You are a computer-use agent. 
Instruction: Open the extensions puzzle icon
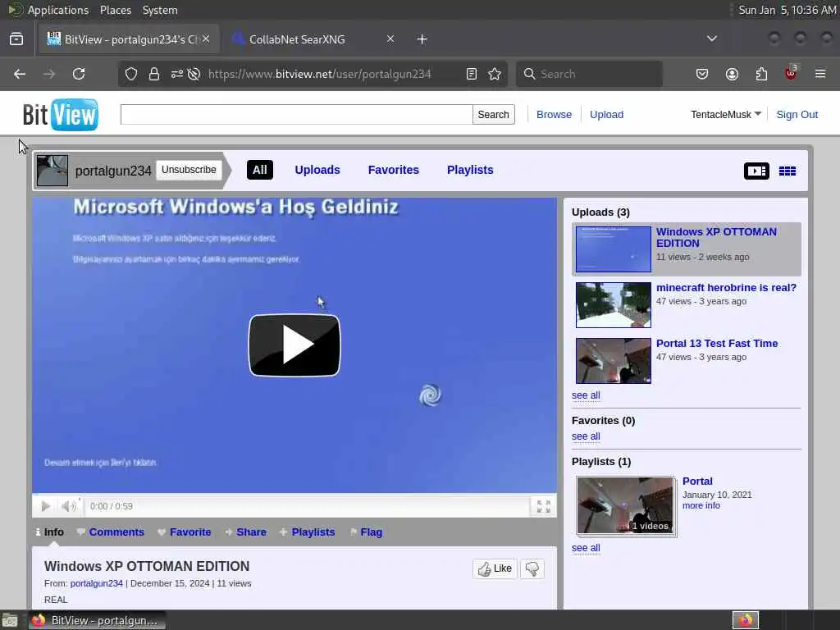click(x=761, y=74)
